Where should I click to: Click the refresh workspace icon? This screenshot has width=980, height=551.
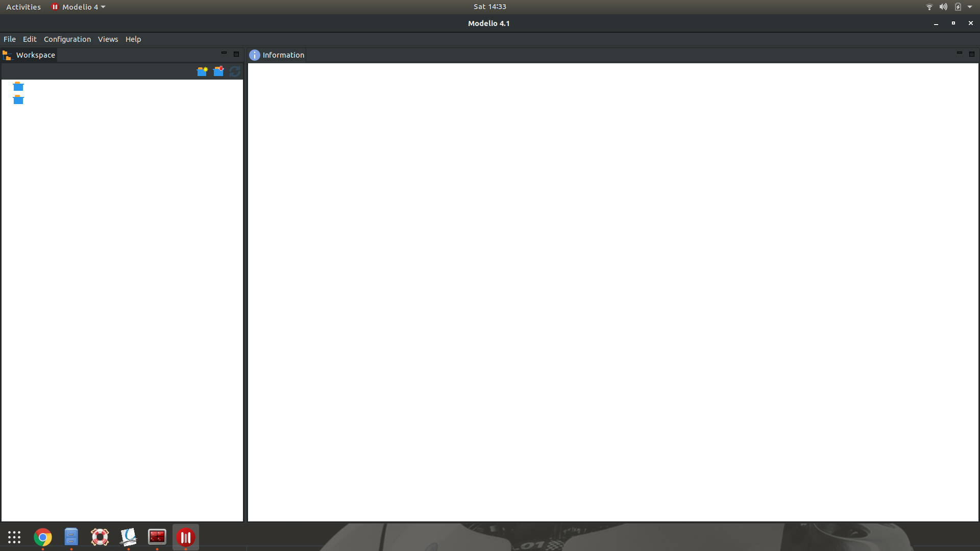pyautogui.click(x=235, y=71)
